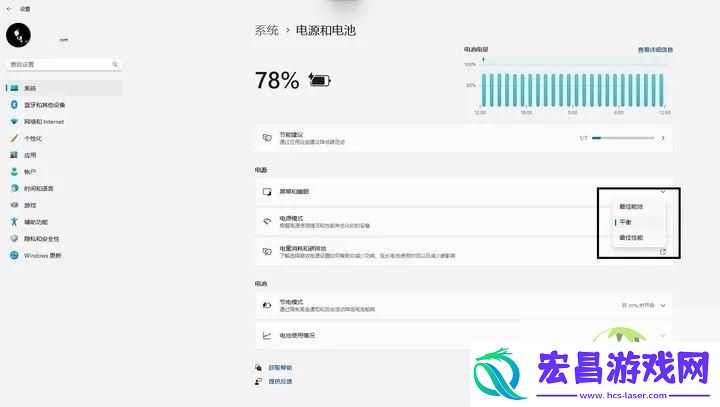Click the 提供反馈 feedback icon
The image size is (720, 407).
[x=259, y=381]
